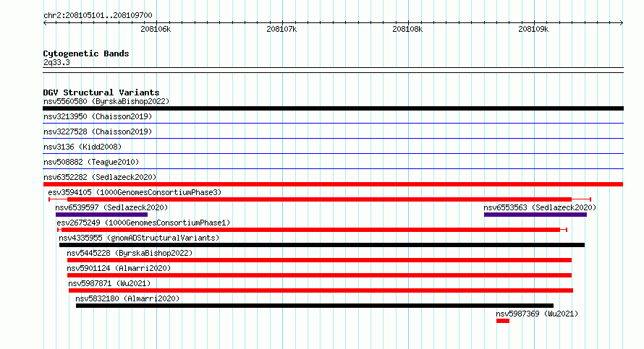Select the red nsv6352282 variant bar
Viewport: 644px width, 349px height.
click(x=333, y=184)
